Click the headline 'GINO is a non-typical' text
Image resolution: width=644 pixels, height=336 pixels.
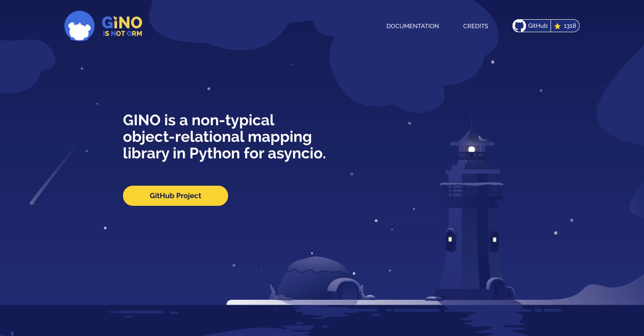click(x=199, y=120)
